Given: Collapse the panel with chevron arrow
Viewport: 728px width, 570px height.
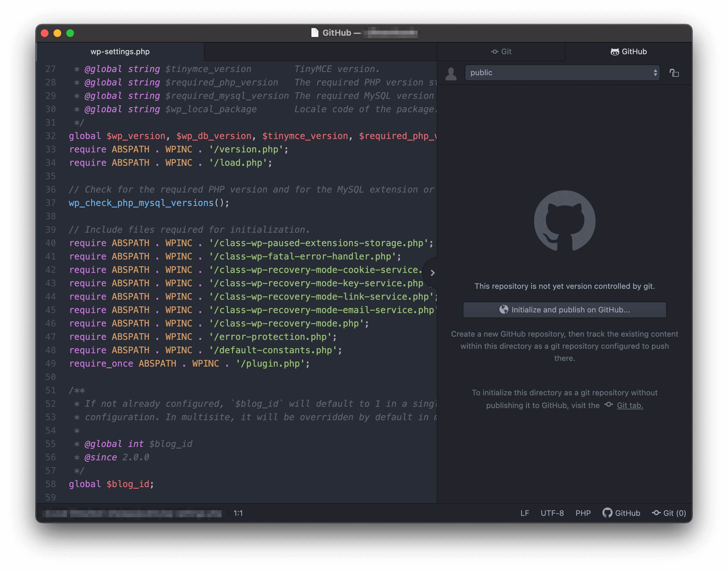Looking at the screenshot, I should [x=433, y=273].
